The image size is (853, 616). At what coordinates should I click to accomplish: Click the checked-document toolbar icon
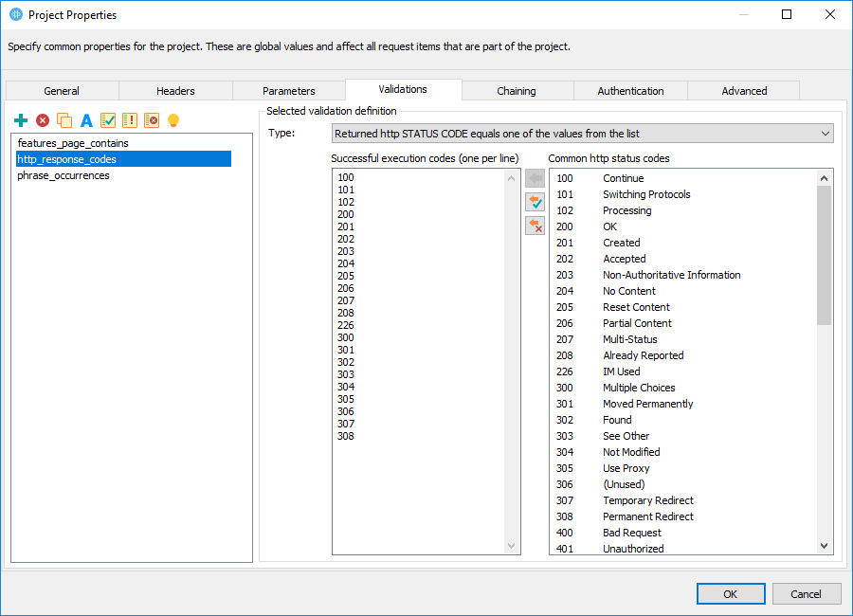tap(107, 120)
